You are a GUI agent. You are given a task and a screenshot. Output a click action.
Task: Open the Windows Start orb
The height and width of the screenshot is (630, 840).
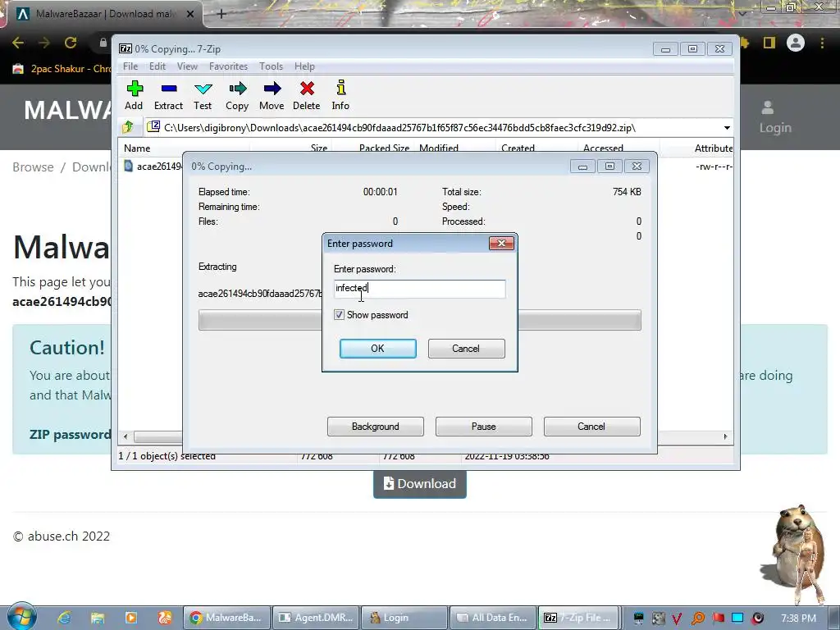[x=21, y=617]
